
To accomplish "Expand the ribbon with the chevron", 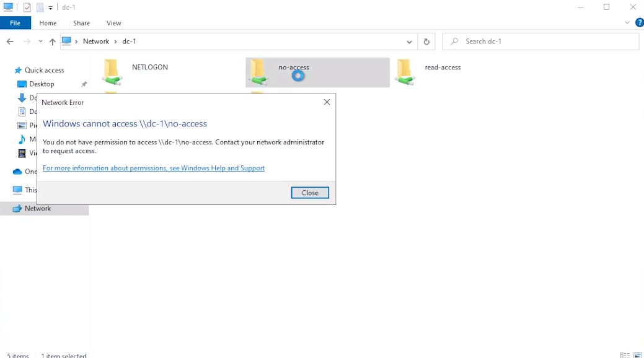I will [x=627, y=22].
